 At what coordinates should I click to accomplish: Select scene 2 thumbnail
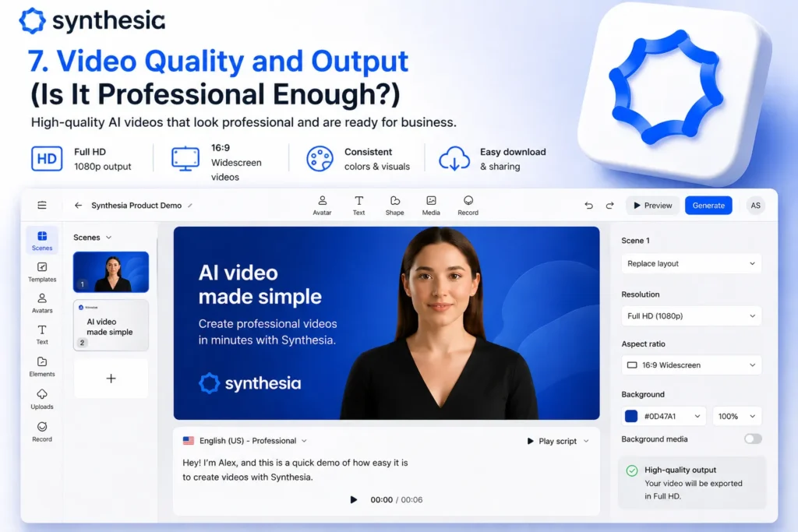point(111,325)
